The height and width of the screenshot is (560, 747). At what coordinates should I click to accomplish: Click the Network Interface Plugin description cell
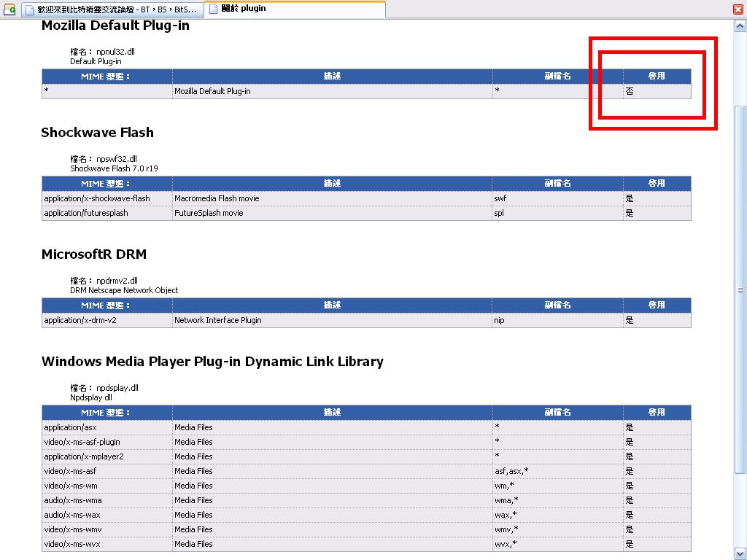[x=217, y=320]
